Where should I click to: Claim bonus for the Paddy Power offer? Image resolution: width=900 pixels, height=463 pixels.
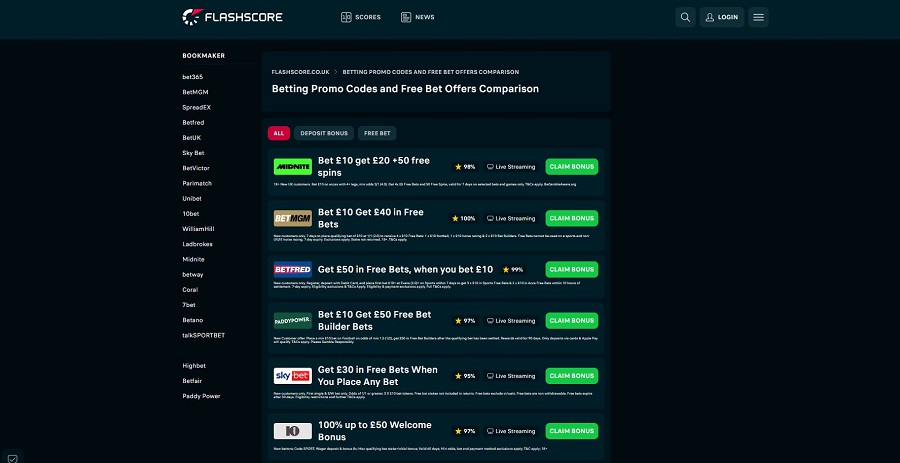[x=572, y=321]
